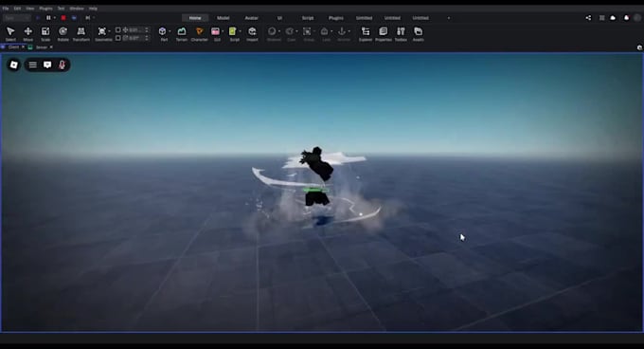Viewport: 644px width, 349px height.
Task: Close the Server viewport tab
Action: pyautogui.click(x=51, y=47)
